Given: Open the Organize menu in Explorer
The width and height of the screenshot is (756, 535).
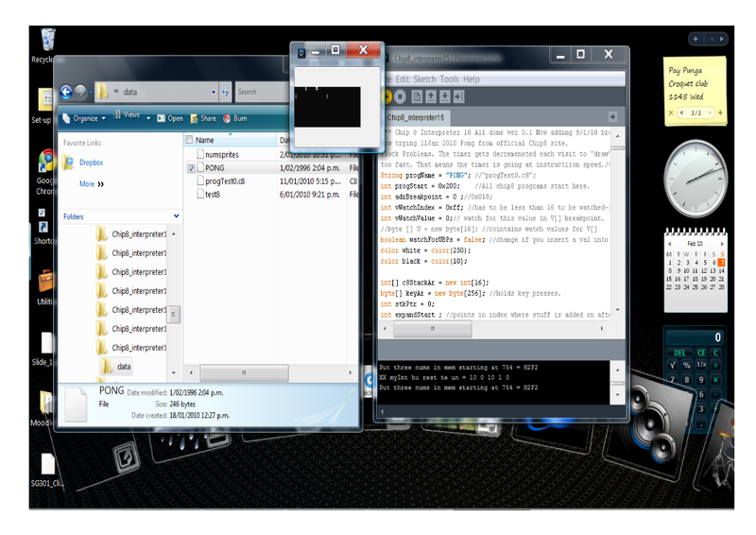Looking at the screenshot, I should 84,118.
